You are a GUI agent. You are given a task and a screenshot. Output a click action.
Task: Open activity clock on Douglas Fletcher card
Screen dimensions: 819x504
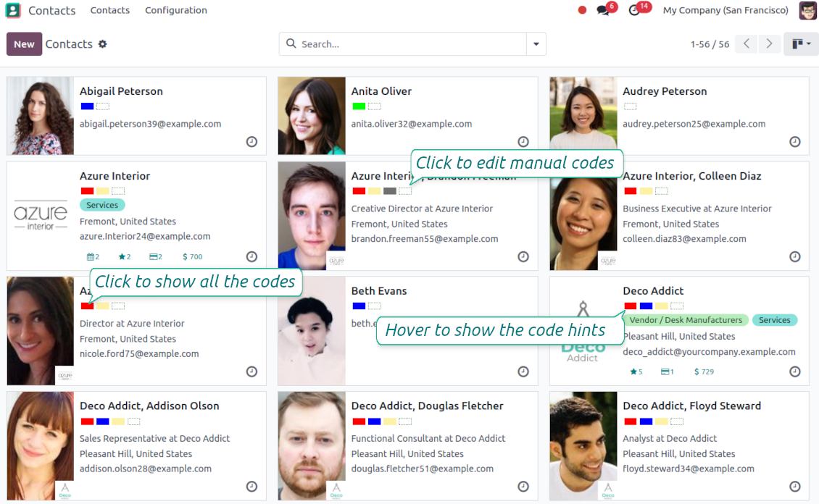523,486
